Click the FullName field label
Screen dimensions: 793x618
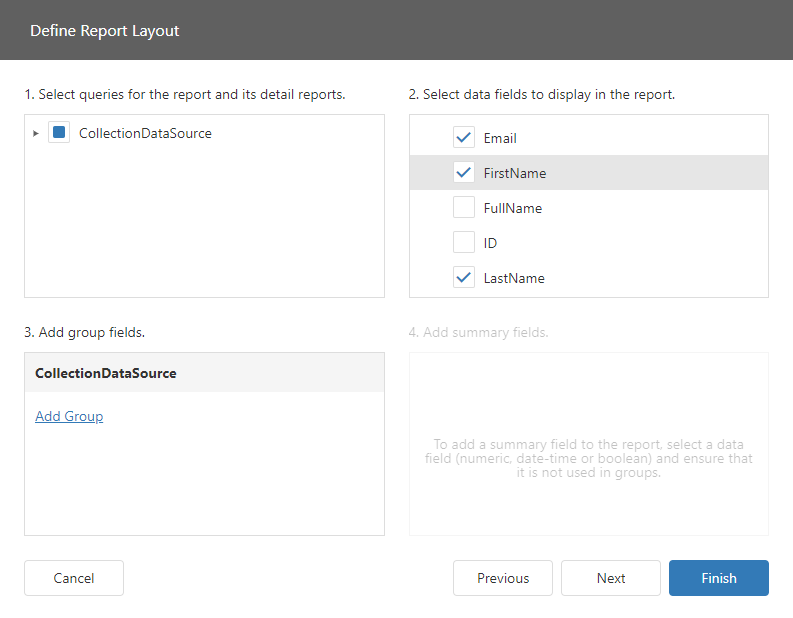tap(513, 208)
